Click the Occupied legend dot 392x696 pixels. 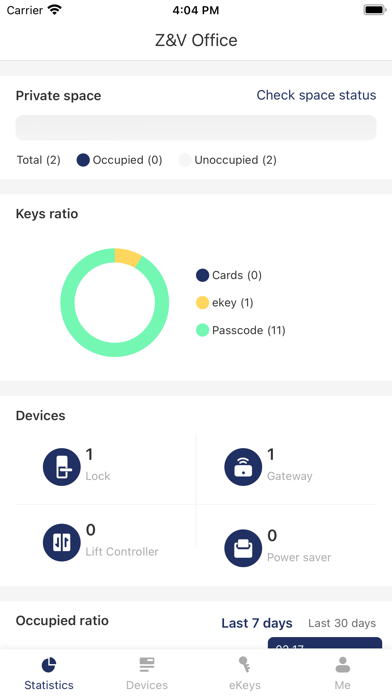[x=83, y=160]
